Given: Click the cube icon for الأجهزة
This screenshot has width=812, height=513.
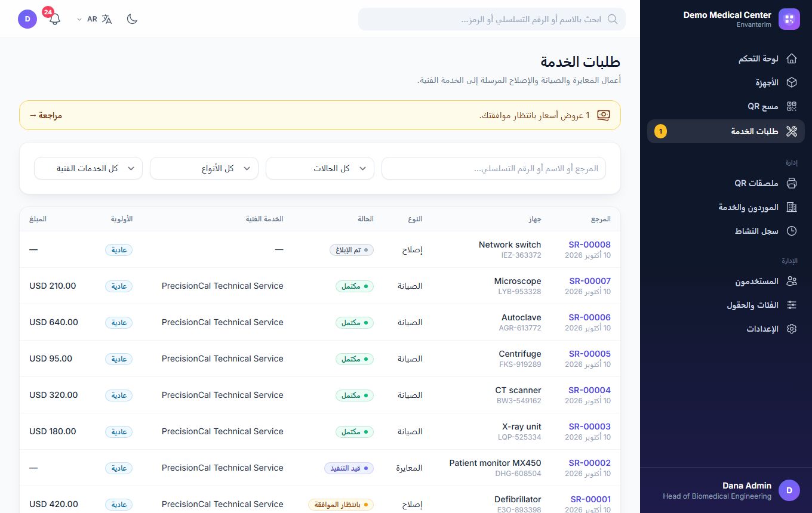Looking at the screenshot, I should (x=792, y=82).
